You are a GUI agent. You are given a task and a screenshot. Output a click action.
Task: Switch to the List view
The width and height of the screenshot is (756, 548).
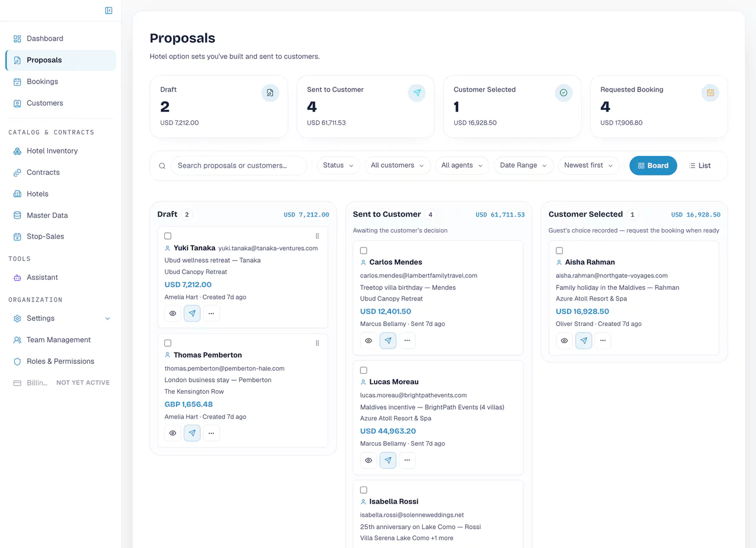[700, 166]
